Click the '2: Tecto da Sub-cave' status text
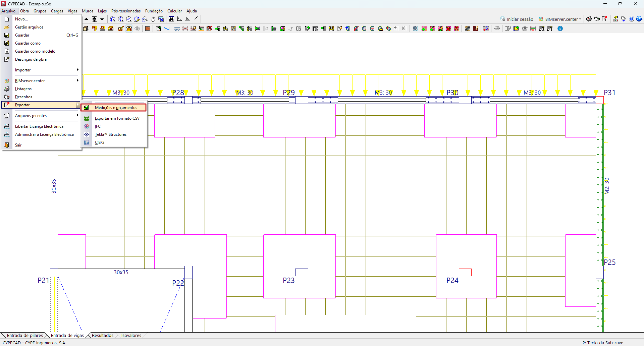The image size is (644, 346). [x=603, y=343]
